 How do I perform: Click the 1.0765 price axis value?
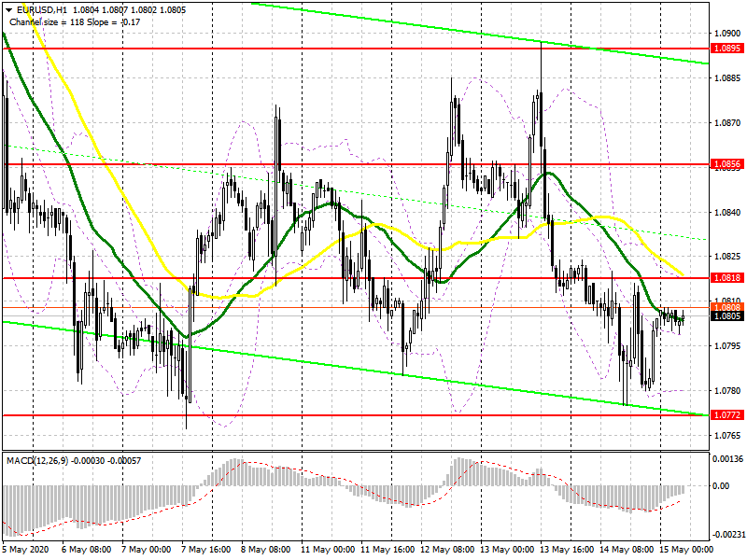[x=728, y=436]
